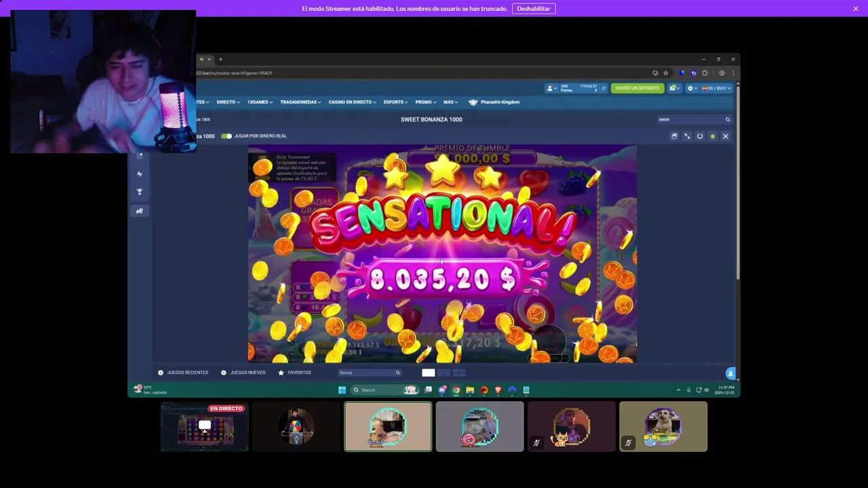Open language and time ES selector
Screen dimensions: 868x488
[715, 88]
